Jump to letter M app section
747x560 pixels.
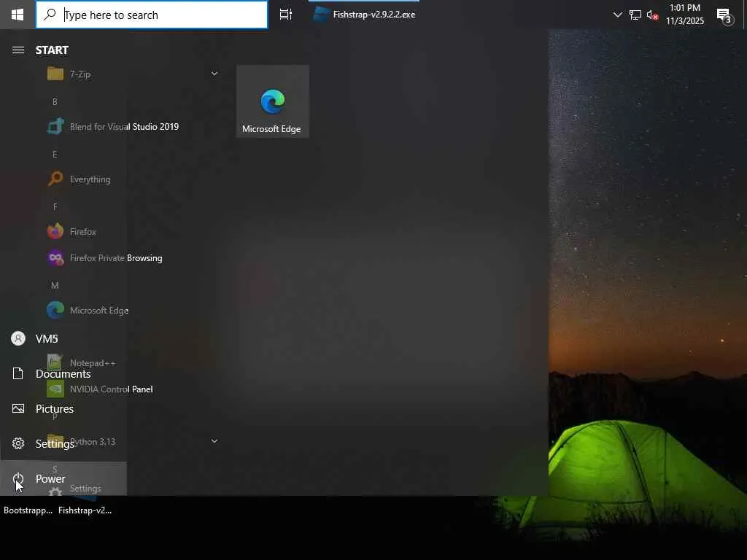55,286
